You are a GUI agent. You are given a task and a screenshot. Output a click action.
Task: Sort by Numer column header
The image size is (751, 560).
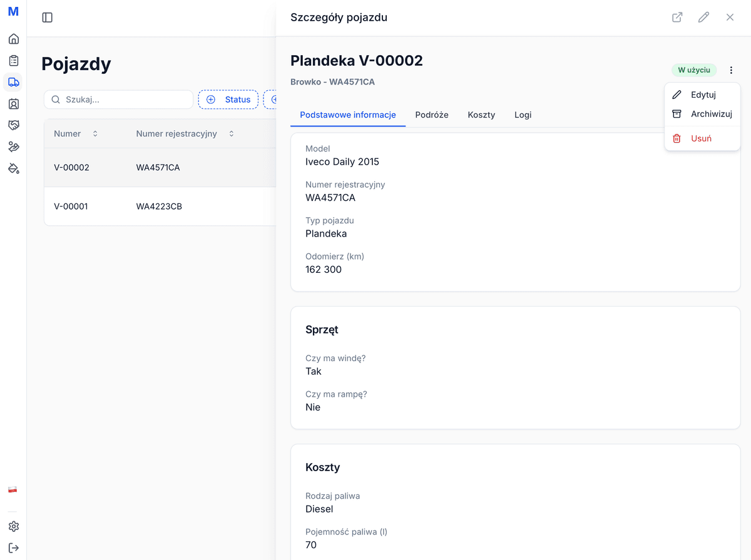76,134
